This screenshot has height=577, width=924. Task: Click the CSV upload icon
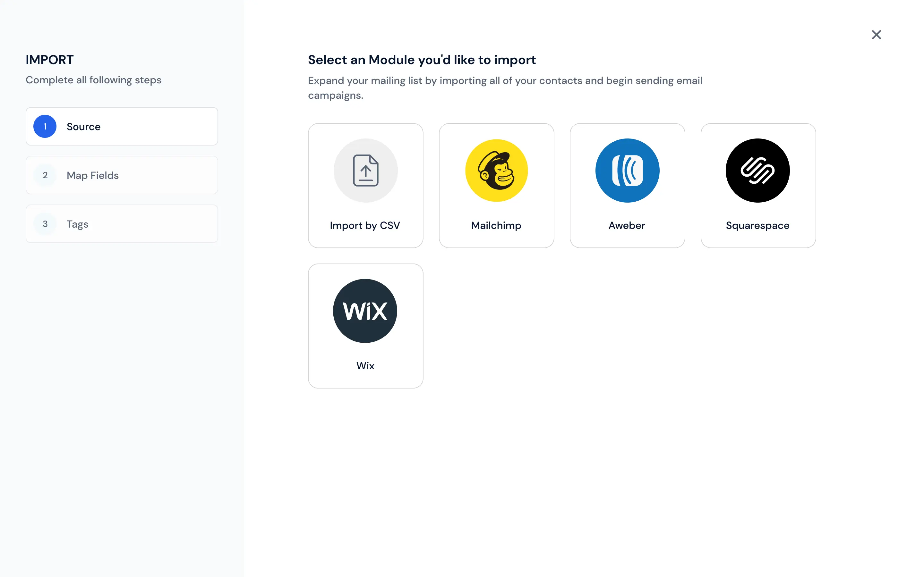365,170
